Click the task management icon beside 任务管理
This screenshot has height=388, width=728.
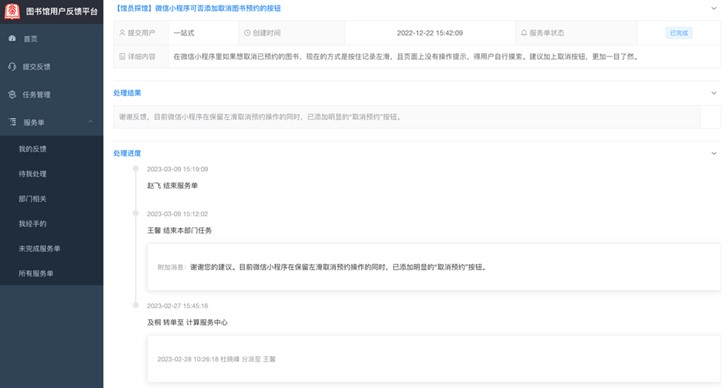(12, 94)
